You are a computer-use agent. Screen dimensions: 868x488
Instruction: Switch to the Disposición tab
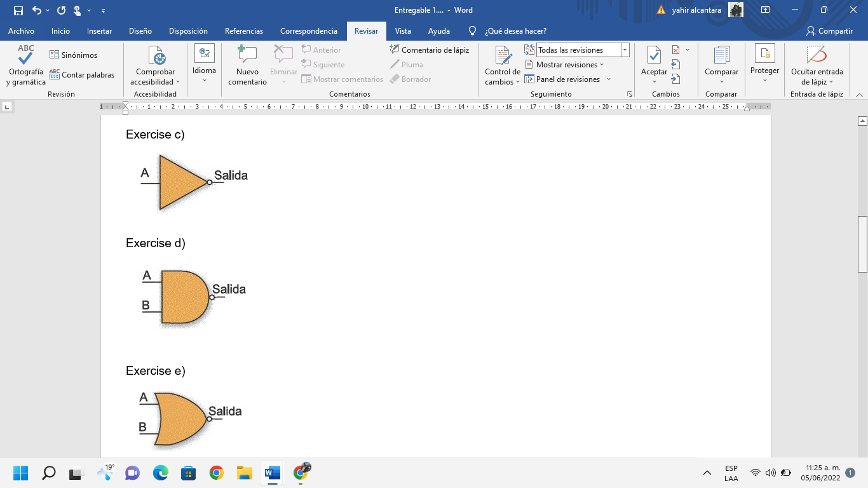pos(188,30)
